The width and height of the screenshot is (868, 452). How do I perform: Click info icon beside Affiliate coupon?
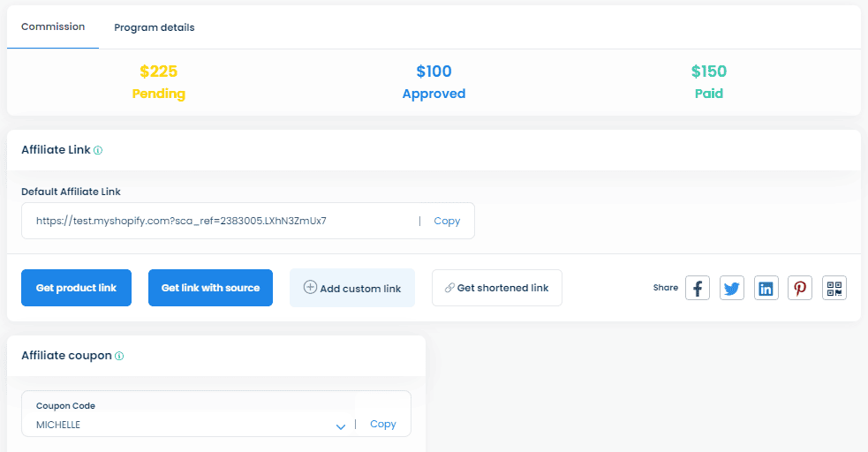click(x=119, y=356)
